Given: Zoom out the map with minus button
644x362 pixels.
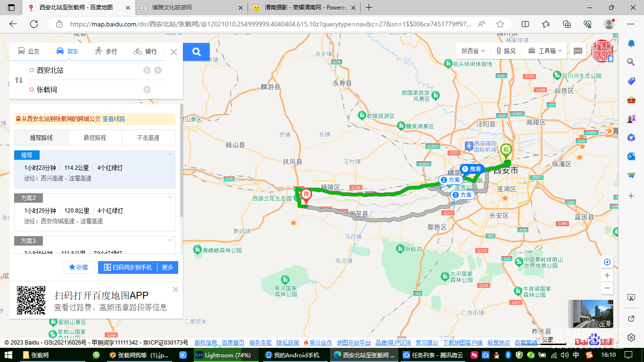Looking at the screenshot, I should coord(607,288).
